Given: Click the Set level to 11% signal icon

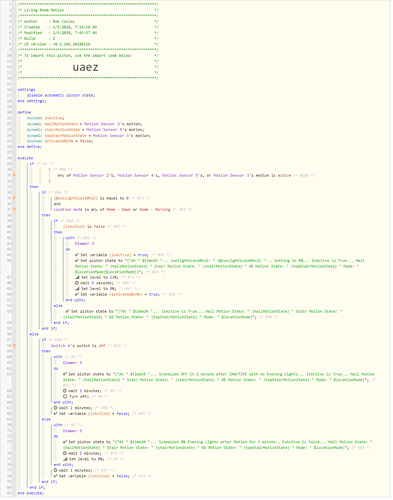Looking at the screenshot, I should pos(77,277).
